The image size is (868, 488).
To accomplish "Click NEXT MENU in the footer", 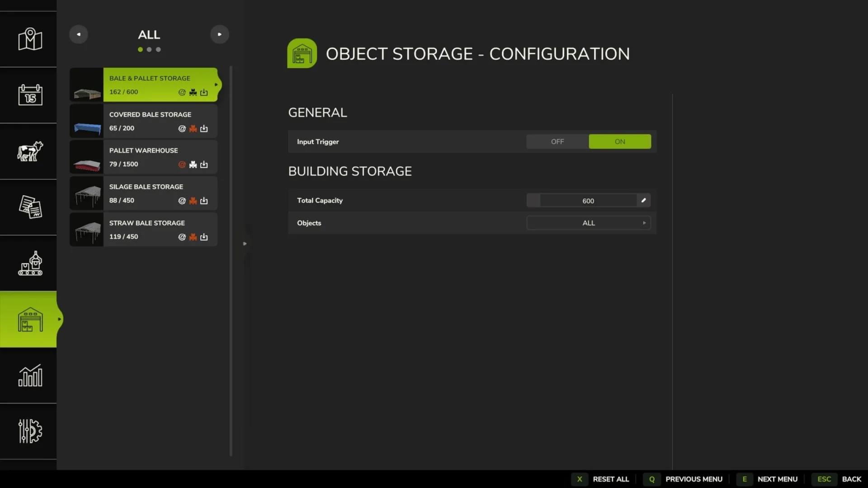I will tap(777, 479).
